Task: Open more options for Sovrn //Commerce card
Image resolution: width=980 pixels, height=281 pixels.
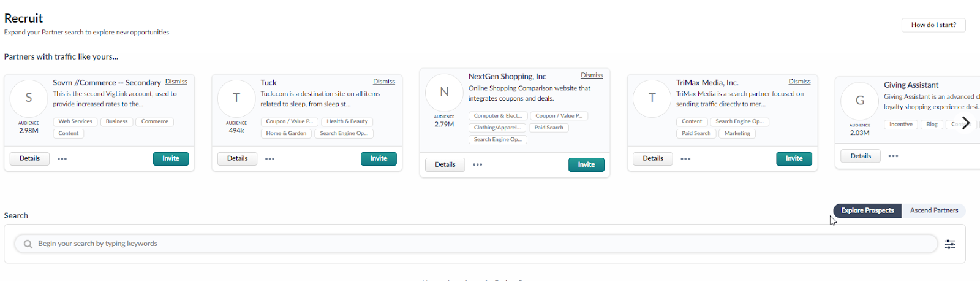Action: click(62, 159)
